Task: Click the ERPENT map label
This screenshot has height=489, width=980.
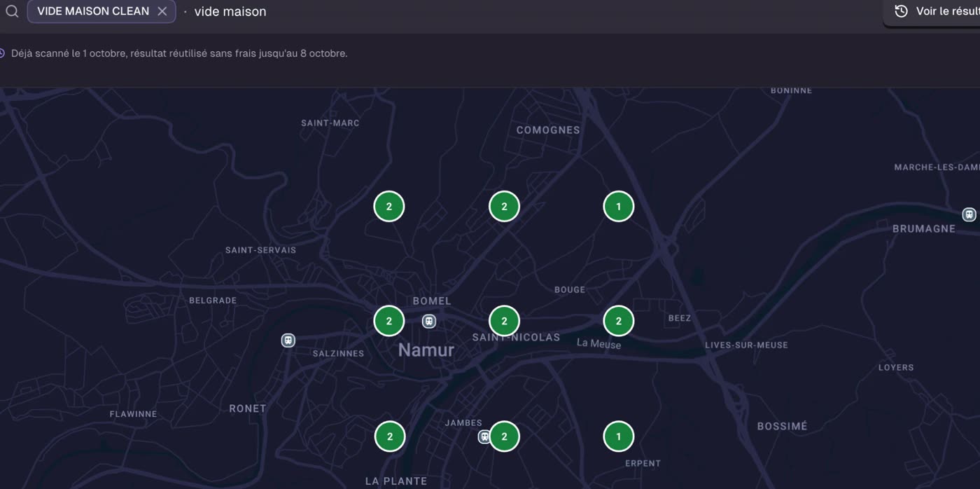Action: coord(643,463)
